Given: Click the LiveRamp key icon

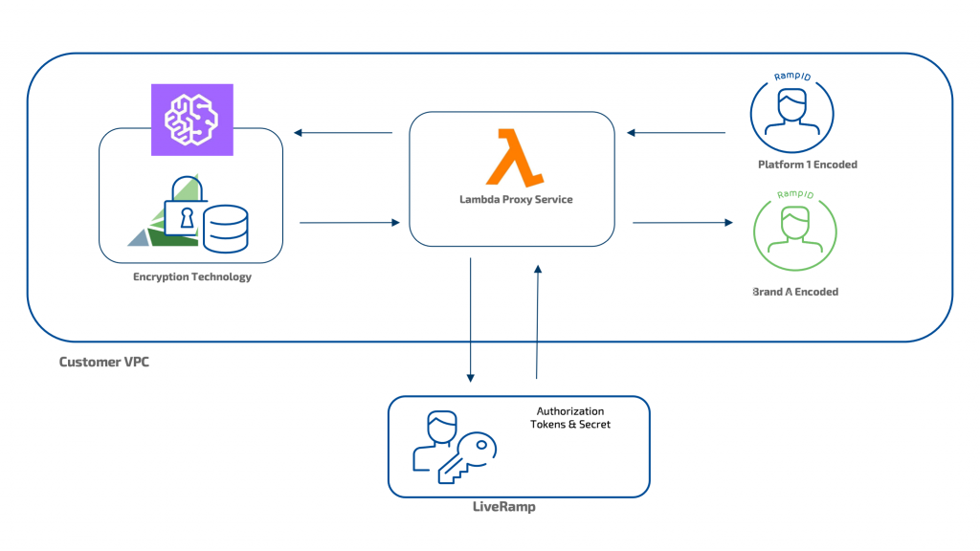Looking at the screenshot, I should tap(471, 456).
